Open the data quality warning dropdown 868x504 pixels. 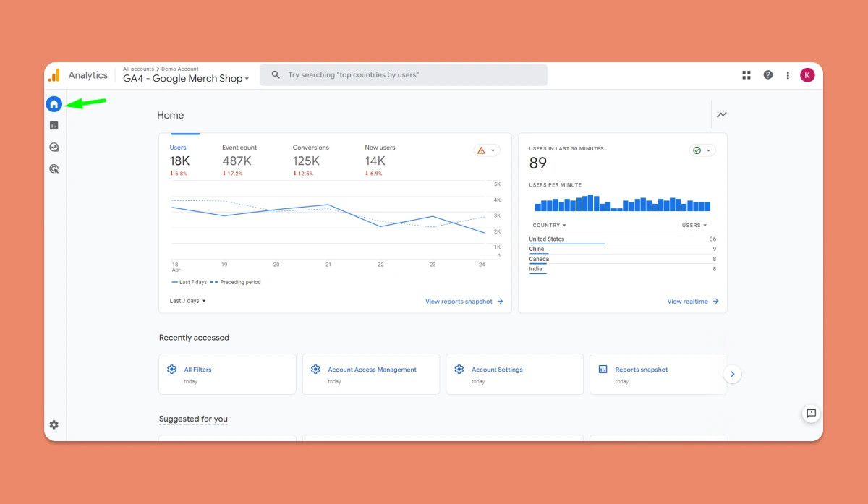click(x=487, y=150)
